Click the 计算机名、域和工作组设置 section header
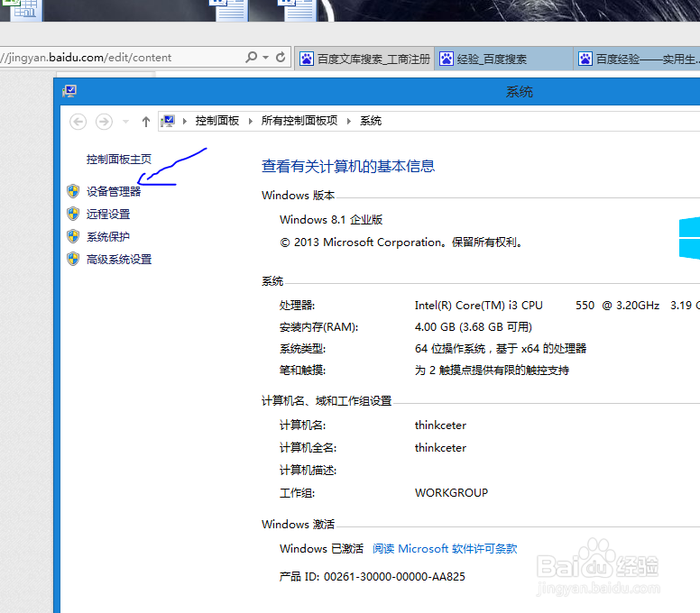The image size is (700, 613). pyautogui.click(x=327, y=401)
